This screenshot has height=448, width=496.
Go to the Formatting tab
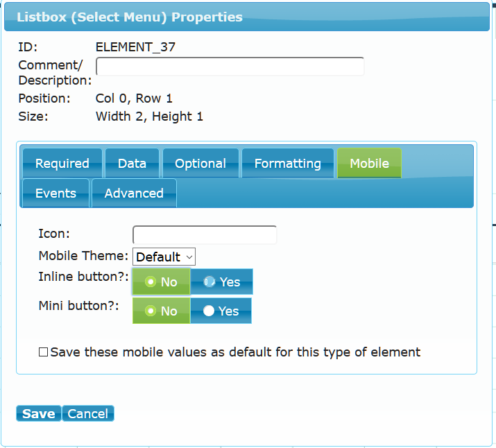[x=287, y=163]
